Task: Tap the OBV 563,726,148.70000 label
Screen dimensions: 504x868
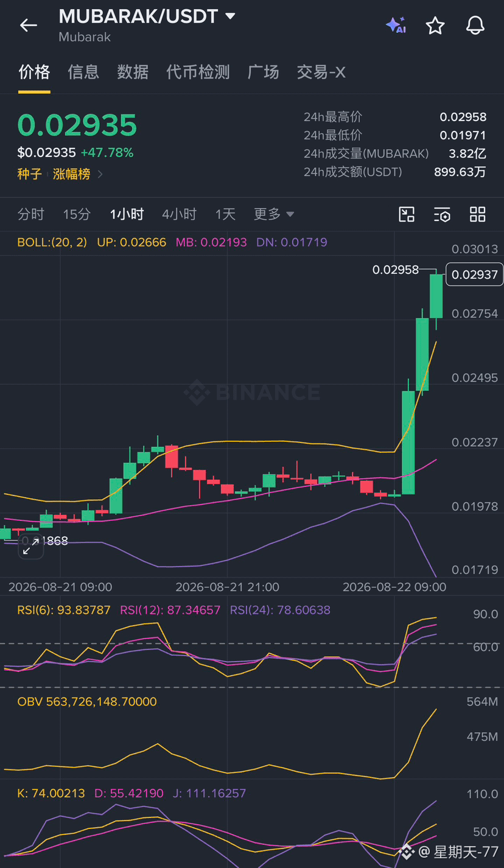Action: click(87, 702)
